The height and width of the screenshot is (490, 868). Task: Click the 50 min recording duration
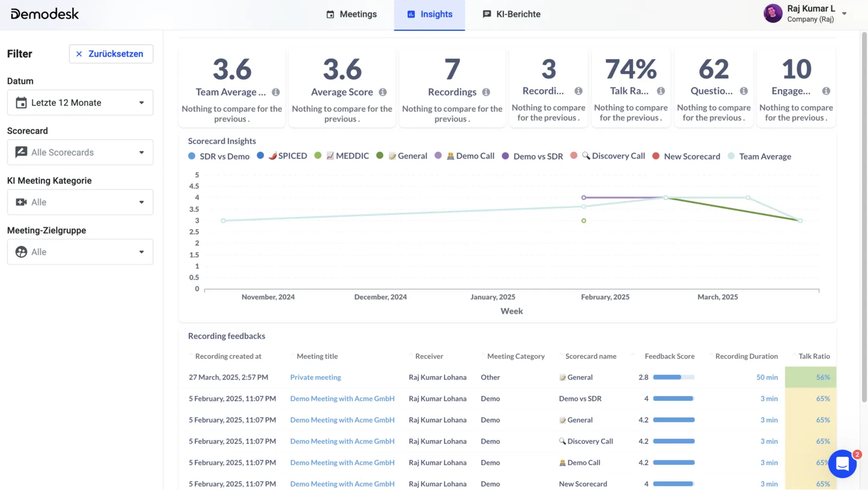click(767, 377)
